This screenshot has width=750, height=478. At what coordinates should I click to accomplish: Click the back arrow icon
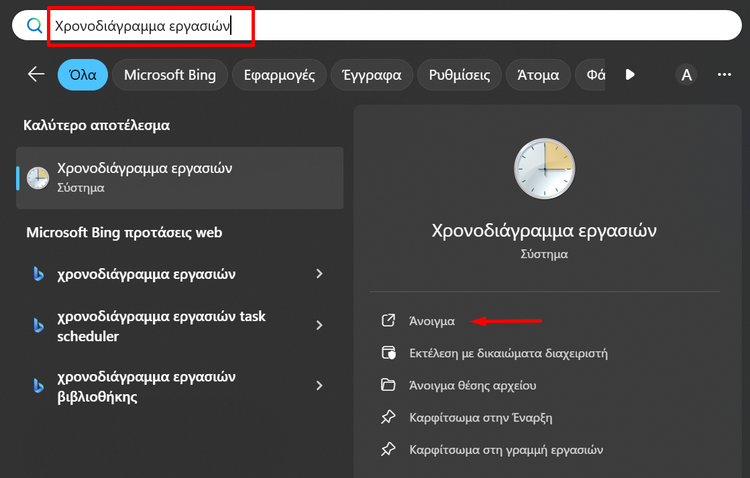tap(36, 74)
